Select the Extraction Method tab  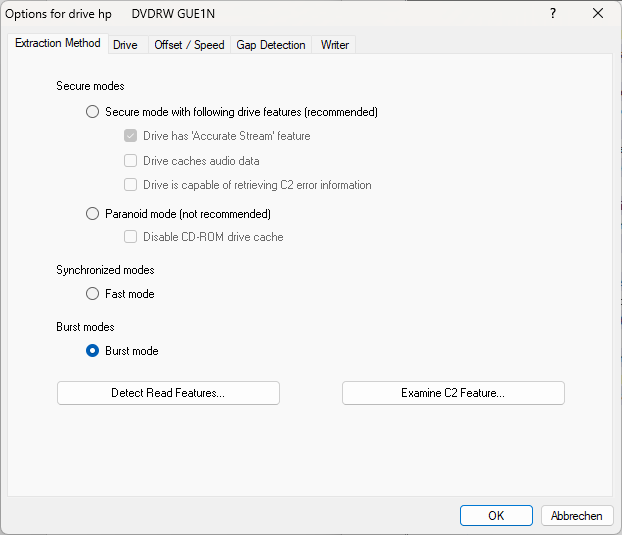click(57, 44)
